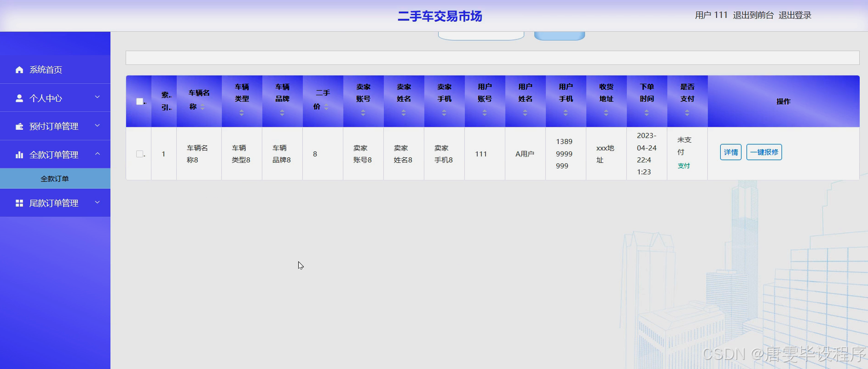
Task: Expand the 尾款订单管理 menu chevron
Action: [x=97, y=202]
